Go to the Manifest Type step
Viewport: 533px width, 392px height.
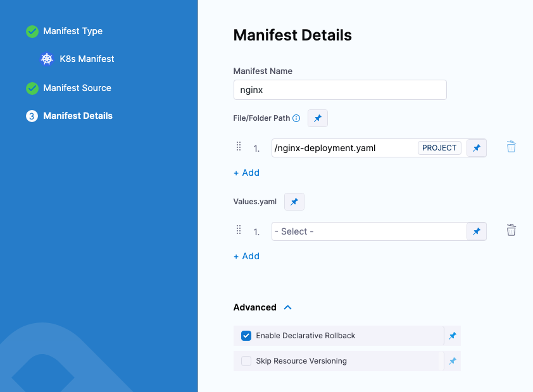click(72, 31)
